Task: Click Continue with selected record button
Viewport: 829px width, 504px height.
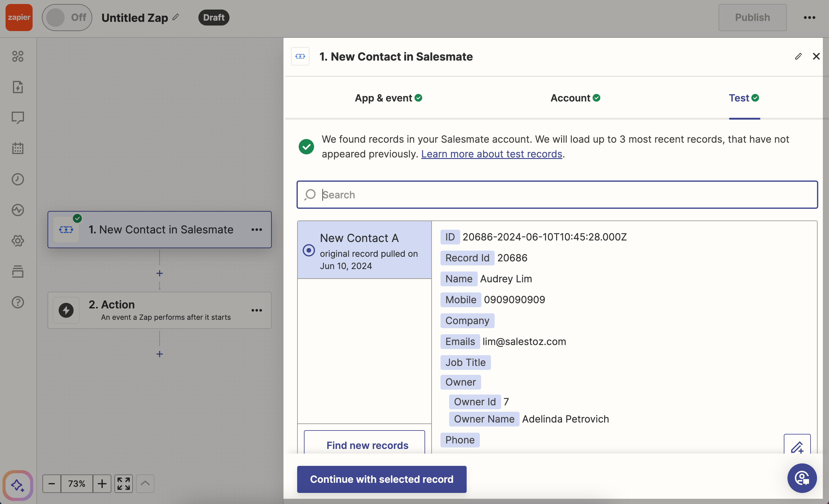Action: tap(381, 479)
